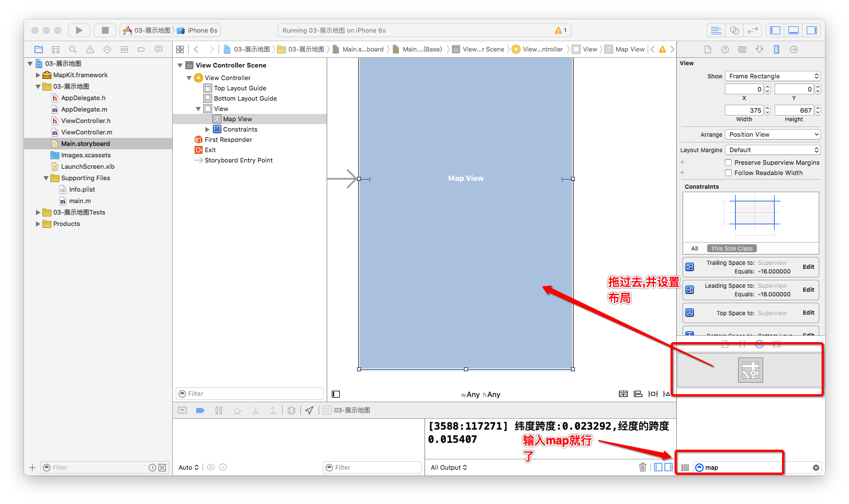
Task: Open the Size inspector
Action: coord(776,49)
